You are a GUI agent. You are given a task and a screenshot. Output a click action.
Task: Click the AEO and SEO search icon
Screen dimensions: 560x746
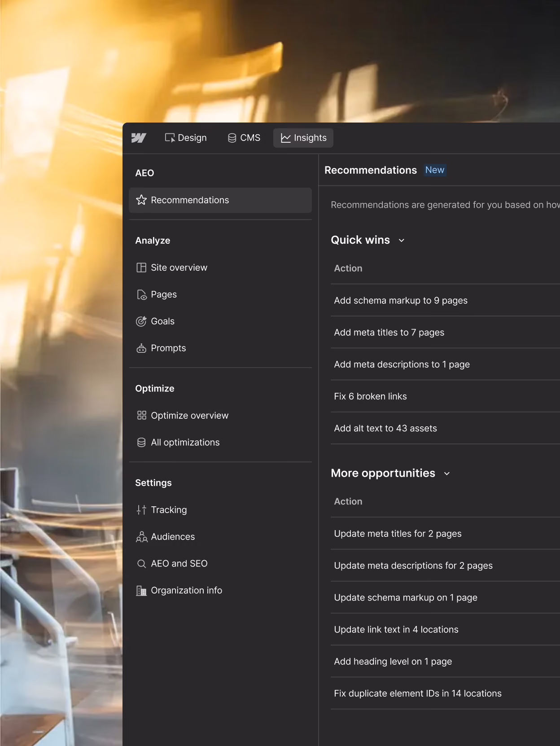(x=141, y=564)
